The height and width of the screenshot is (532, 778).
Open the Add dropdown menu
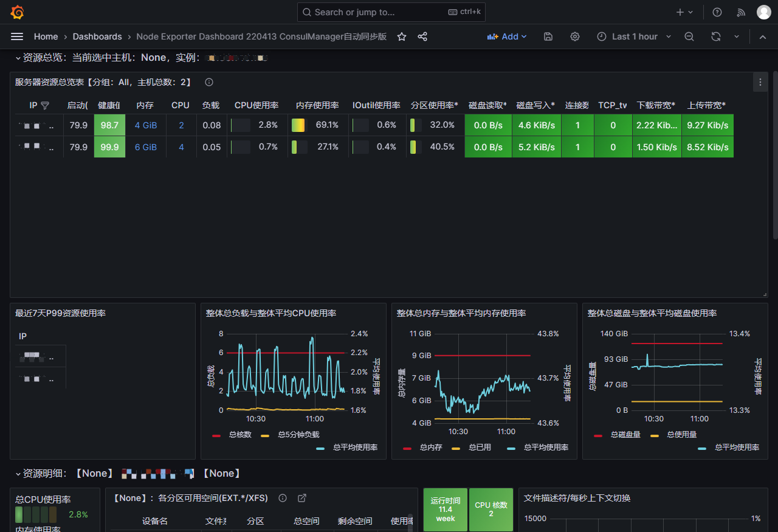coord(507,36)
